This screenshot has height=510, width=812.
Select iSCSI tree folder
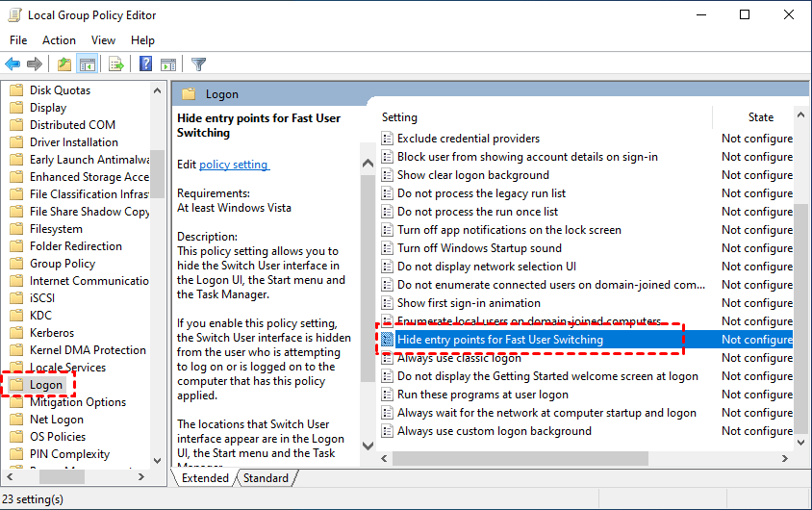click(42, 297)
